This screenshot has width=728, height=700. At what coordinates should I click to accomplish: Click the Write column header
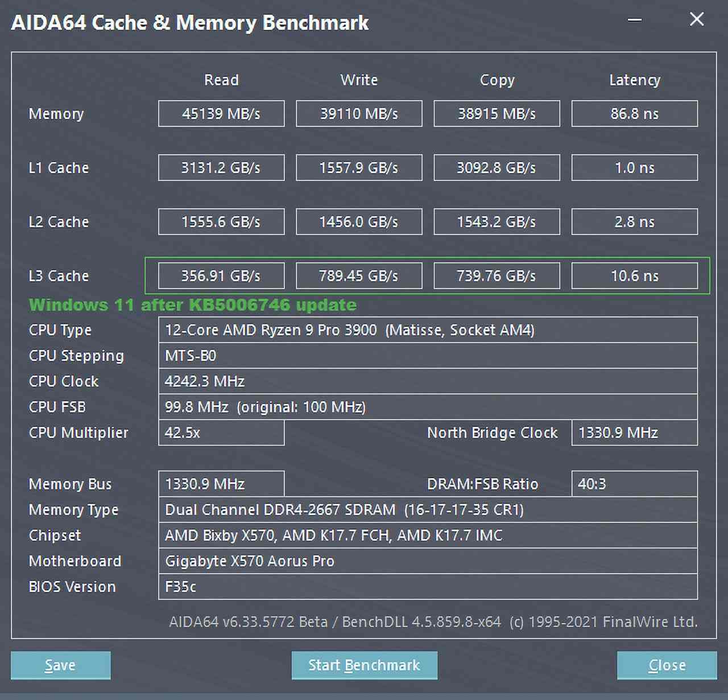359,80
